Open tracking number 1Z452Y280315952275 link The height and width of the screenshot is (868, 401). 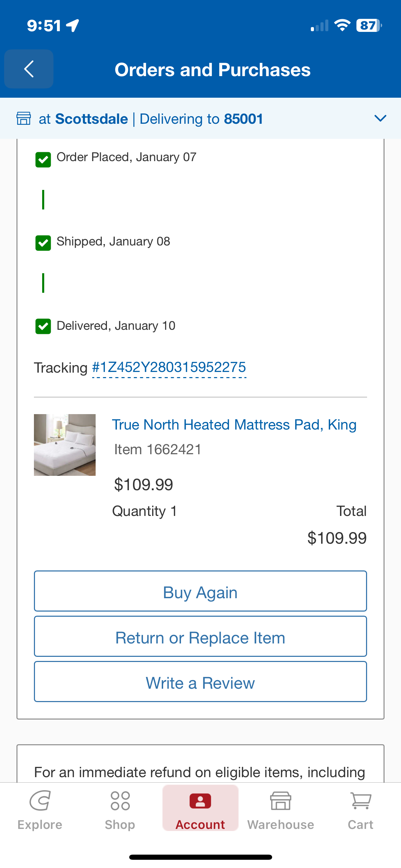click(169, 368)
